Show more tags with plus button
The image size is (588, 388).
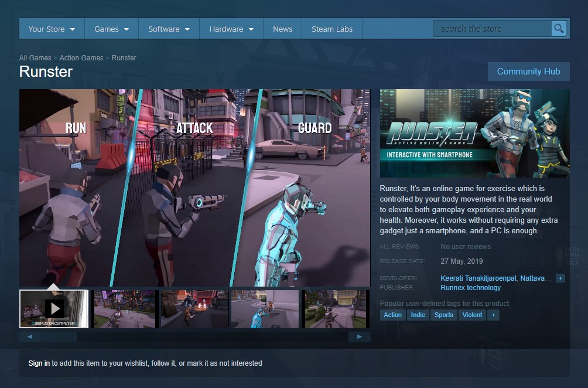tap(494, 315)
